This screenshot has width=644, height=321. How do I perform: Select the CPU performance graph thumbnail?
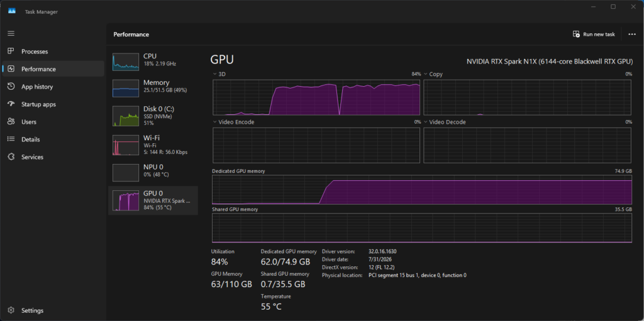pos(126,62)
